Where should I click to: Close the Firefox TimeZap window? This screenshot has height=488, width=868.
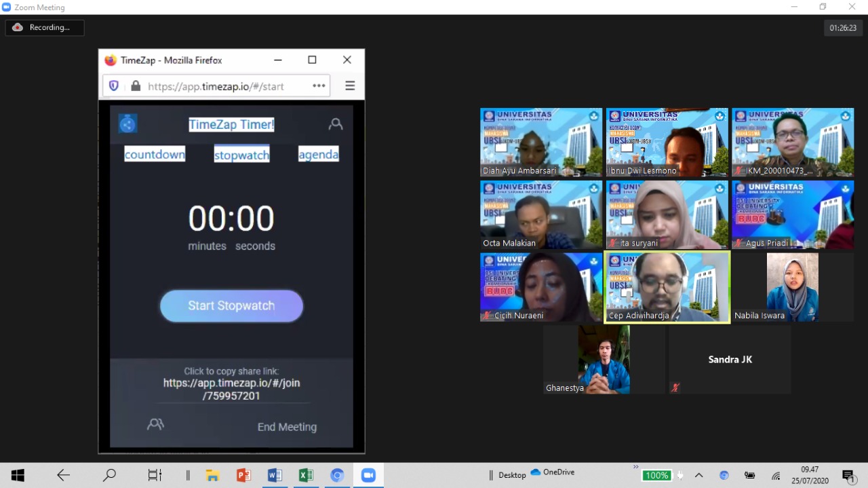click(347, 60)
